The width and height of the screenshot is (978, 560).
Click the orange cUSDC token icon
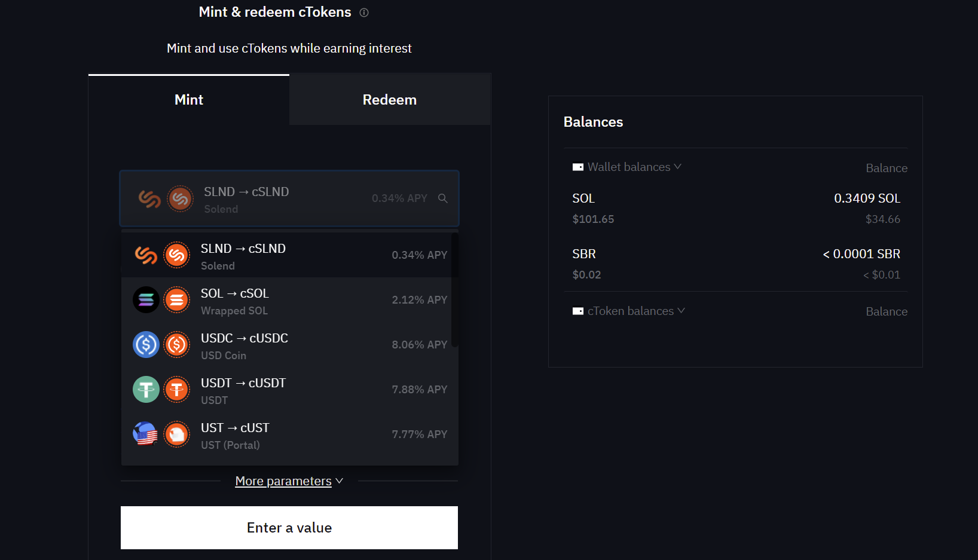coord(177,345)
